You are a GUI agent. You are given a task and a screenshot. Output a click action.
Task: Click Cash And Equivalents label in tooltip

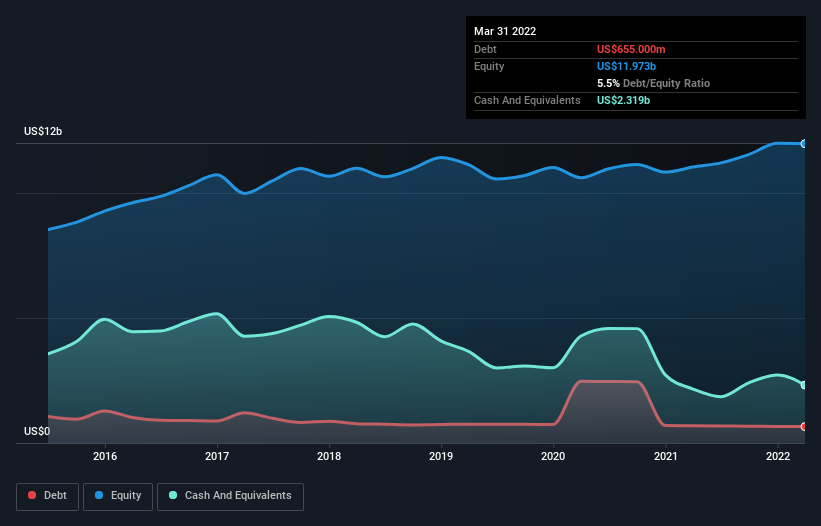tap(527, 100)
